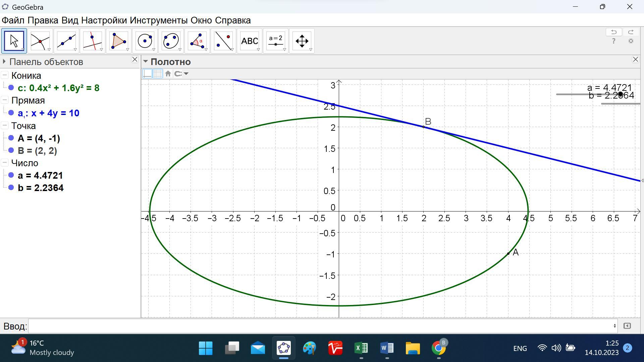This screenshot has width=644, height=362.
Task: Open Word from the taskbar
Action: click(387, 348)
